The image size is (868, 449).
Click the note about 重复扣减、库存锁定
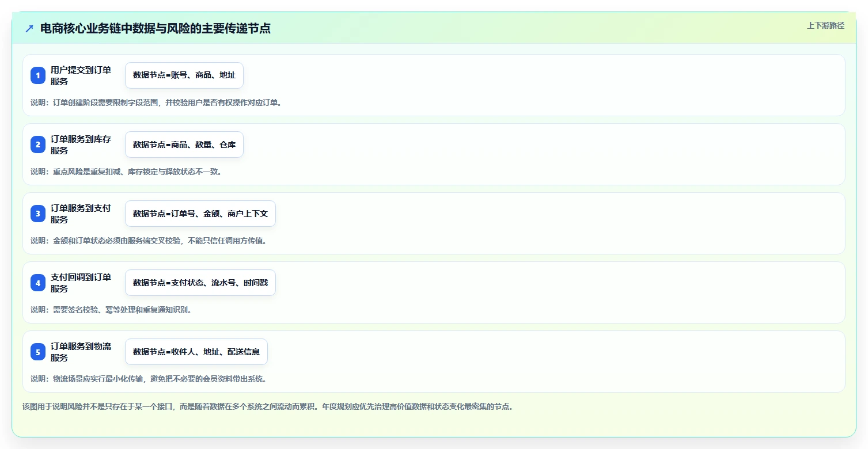[x=126, y=172]
